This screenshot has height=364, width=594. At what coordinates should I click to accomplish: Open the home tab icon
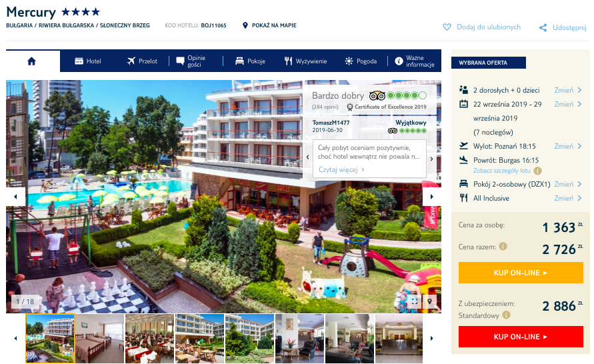[32, 61]
